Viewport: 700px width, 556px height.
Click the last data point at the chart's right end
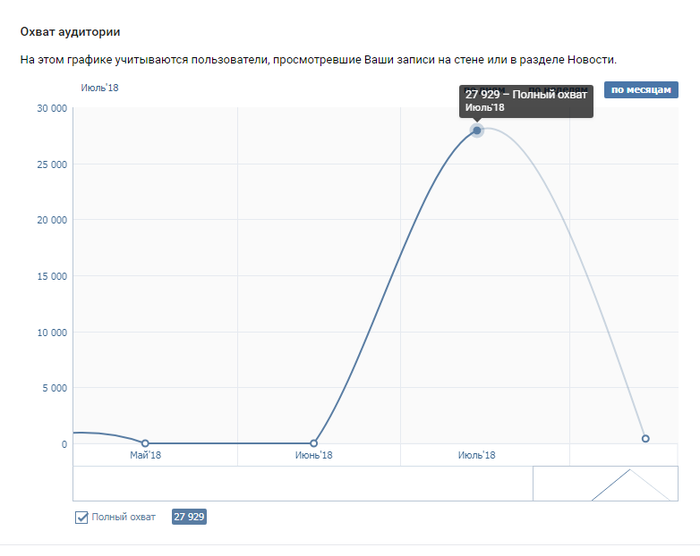pos(645,438)
